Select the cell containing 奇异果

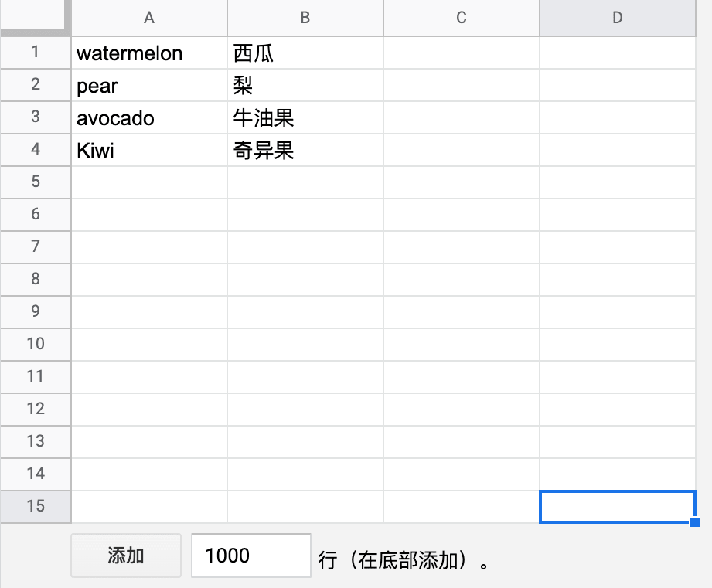[x=305, y=150]
